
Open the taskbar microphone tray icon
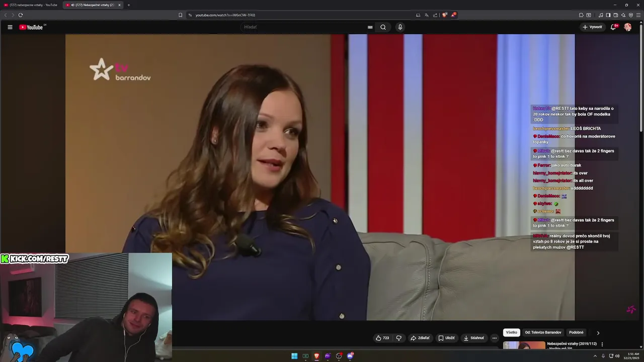coord(603,356)
